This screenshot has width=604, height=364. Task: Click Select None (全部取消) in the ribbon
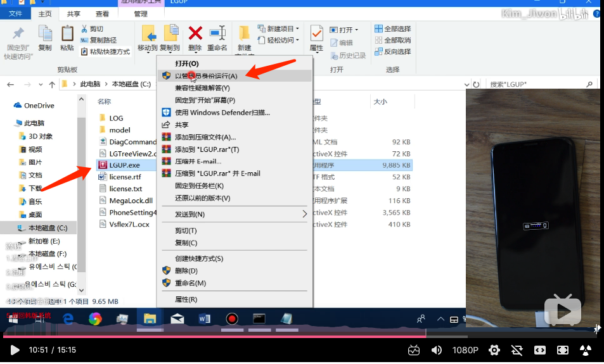[x=393, y=40]
